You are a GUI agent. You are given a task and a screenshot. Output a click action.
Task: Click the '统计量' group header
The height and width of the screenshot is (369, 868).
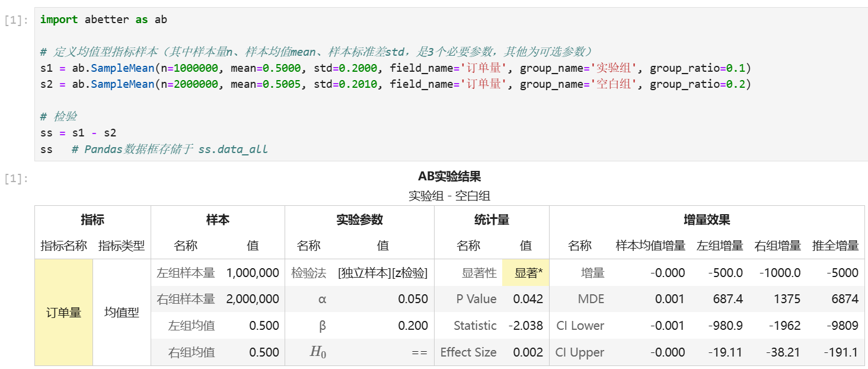tap(492, 220)
